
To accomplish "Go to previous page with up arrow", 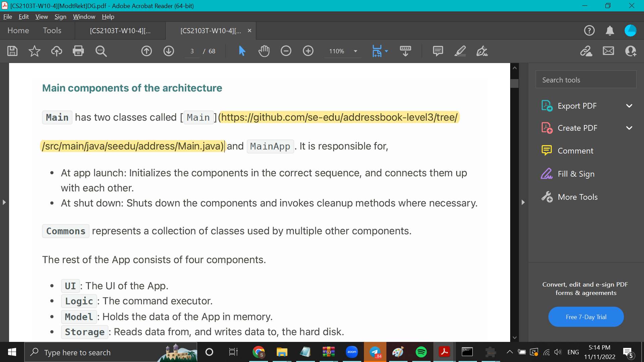I will [147, 51].
